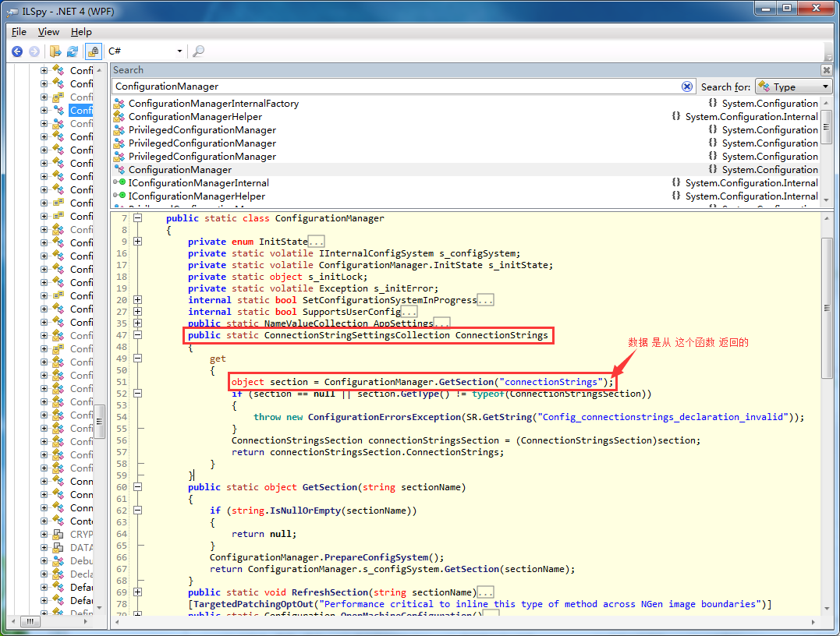Collapse the if block fold at line 52

point(138,394)
